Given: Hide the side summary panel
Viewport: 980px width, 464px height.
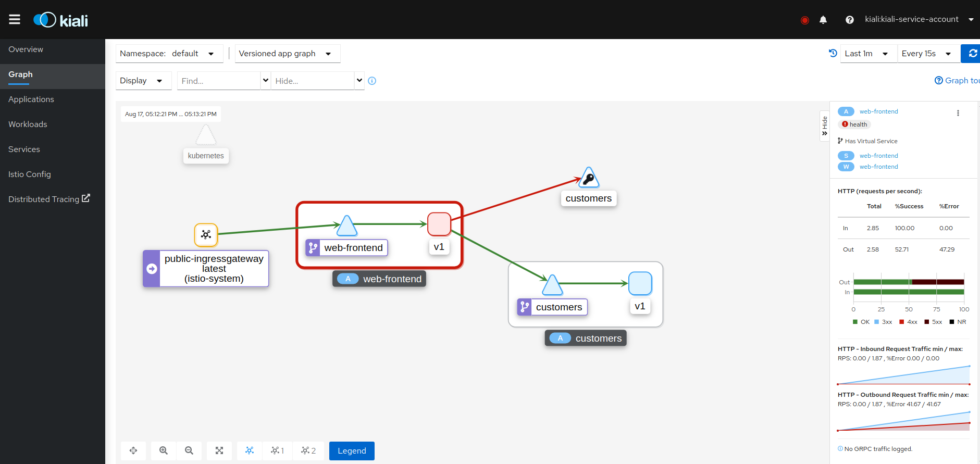Looking at the screenshot, I should (824, 126).
